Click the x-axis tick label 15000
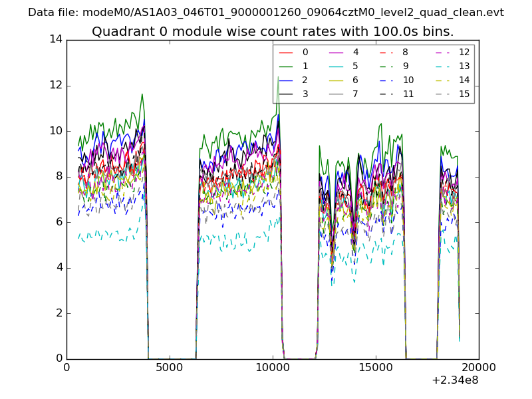Image resolution: width=532 pixels, height=399 pixels. tap(376, 367)
